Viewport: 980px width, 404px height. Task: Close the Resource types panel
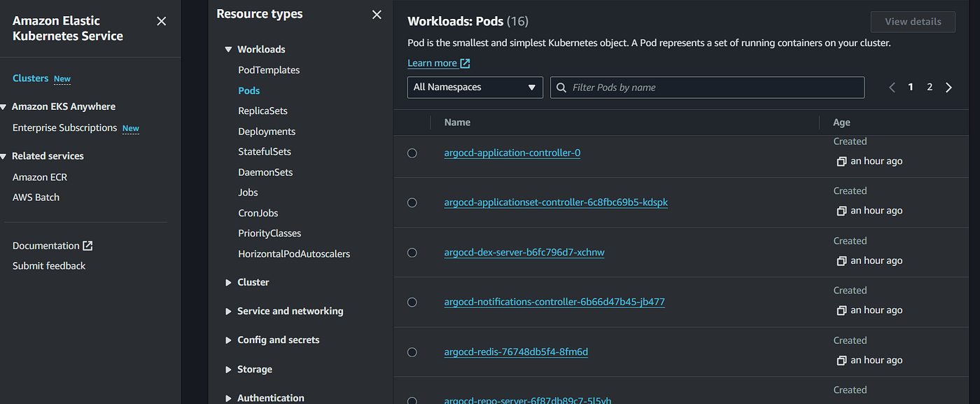click(377, 15)
